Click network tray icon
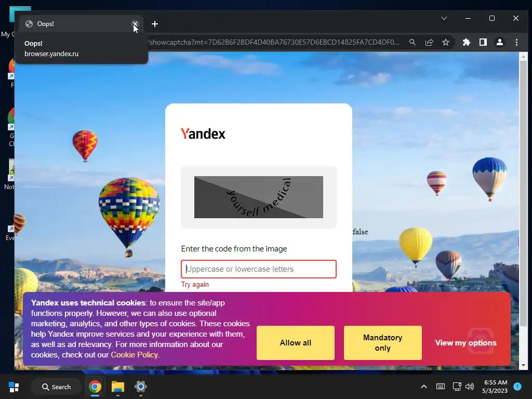 click(457, 387)
